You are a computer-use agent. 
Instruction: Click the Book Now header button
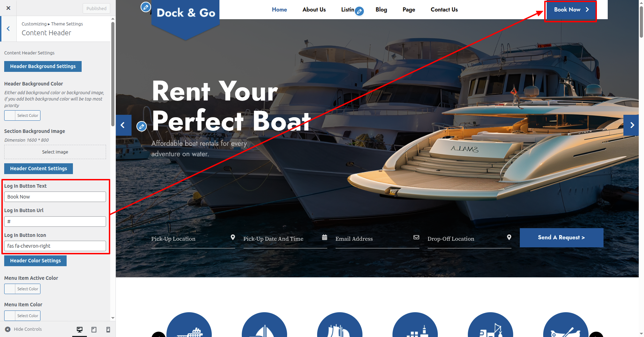[x=571, y=10]
